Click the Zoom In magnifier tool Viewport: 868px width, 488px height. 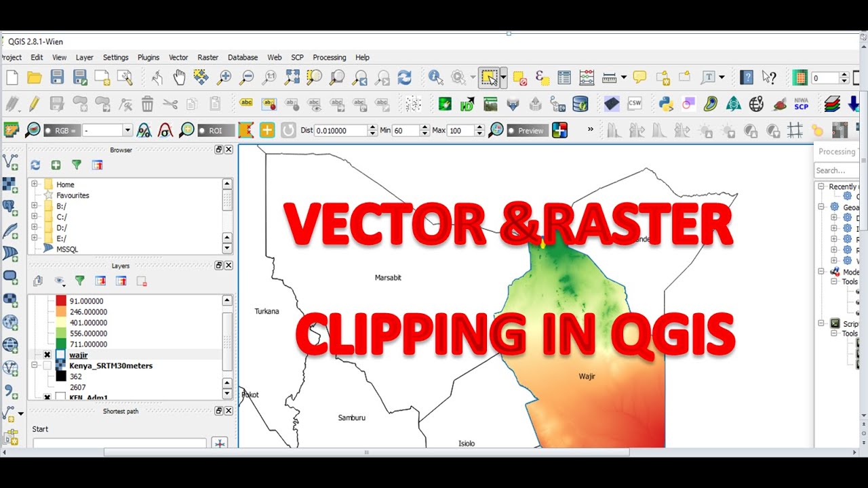tap(224, 77)
